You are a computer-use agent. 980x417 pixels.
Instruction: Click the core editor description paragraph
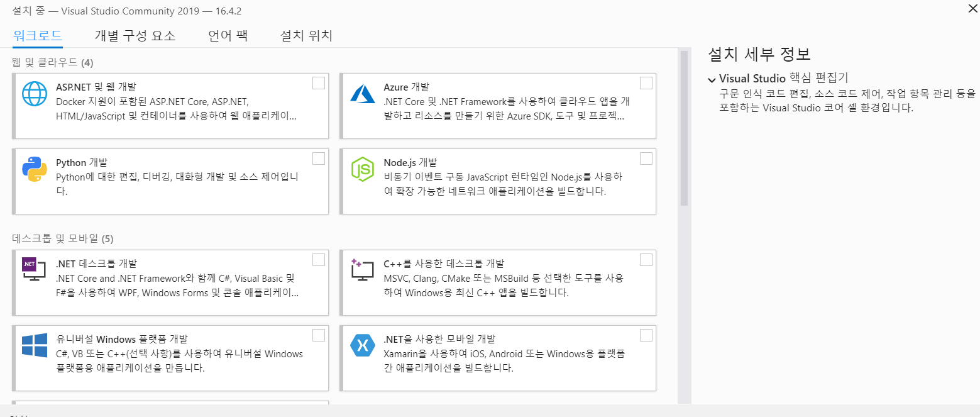[847, 101]
